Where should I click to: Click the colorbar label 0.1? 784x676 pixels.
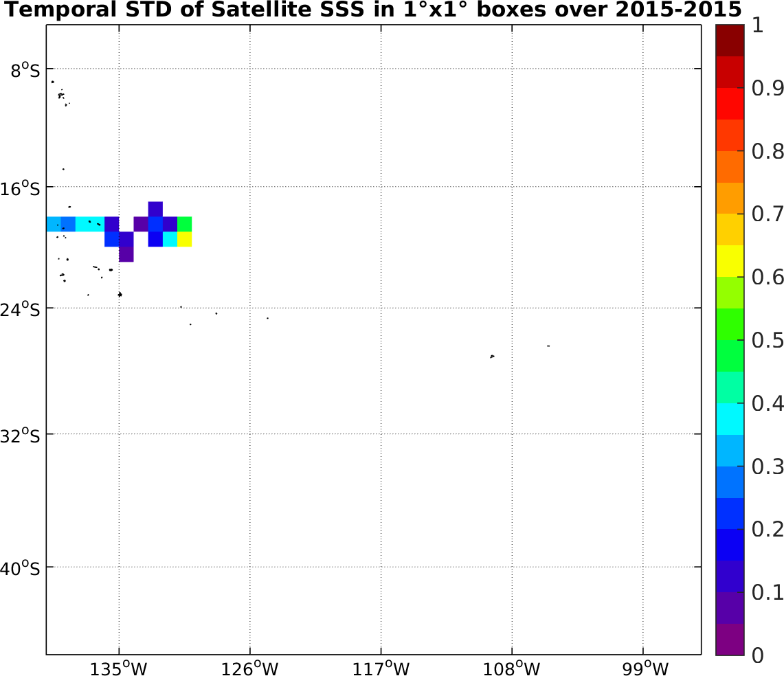click(x=768, y=592)
